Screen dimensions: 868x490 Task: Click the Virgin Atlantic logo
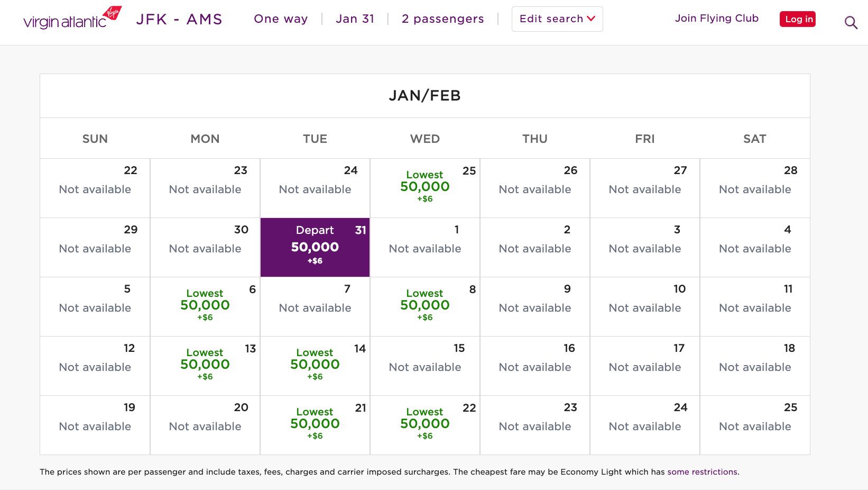click(72, 19)
